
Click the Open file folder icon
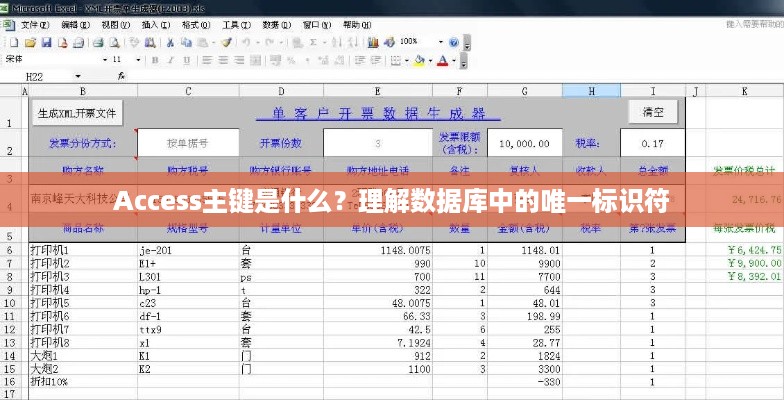pyautogui.click(x=30, y=43)
